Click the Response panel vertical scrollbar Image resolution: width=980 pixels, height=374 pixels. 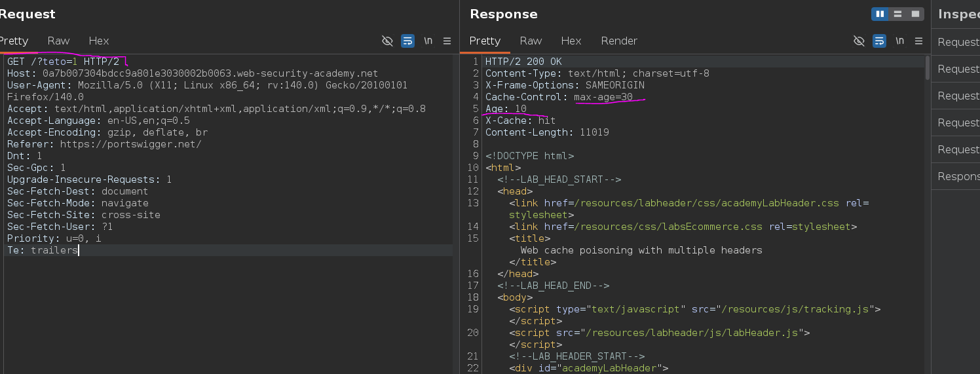(927, 68)
